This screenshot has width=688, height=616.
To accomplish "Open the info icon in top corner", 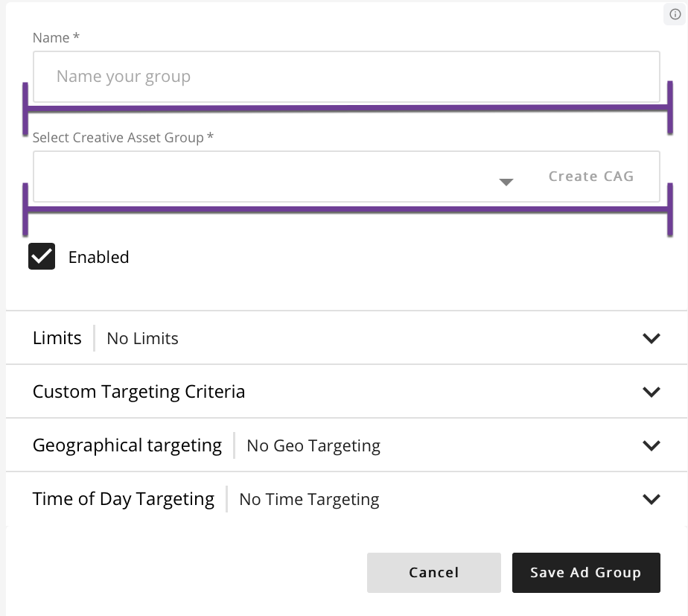I will click(675, 14).
